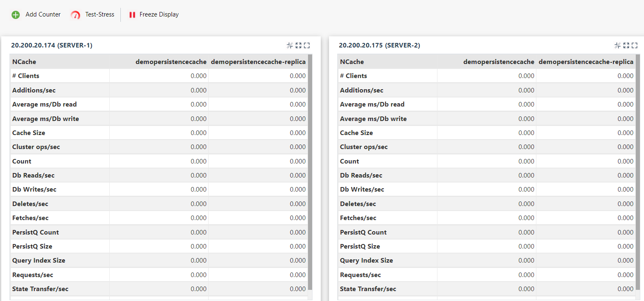Select Db Reads/sec row in SERVER-1
This screenshot has height=301, width=644.
(x=159, y=175)
